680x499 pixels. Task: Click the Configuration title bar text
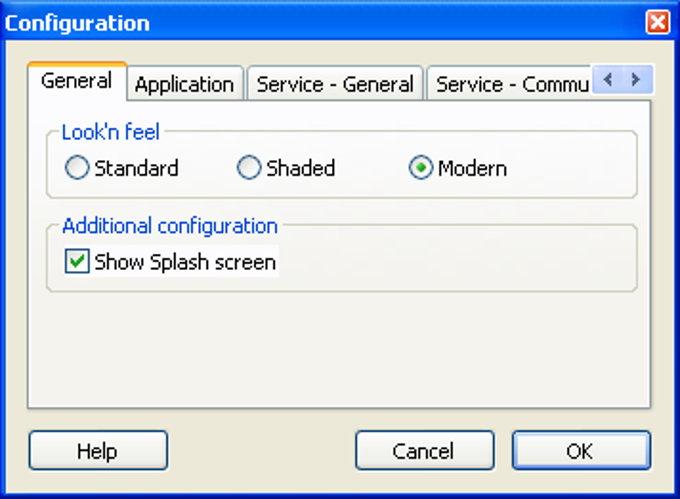77,23
